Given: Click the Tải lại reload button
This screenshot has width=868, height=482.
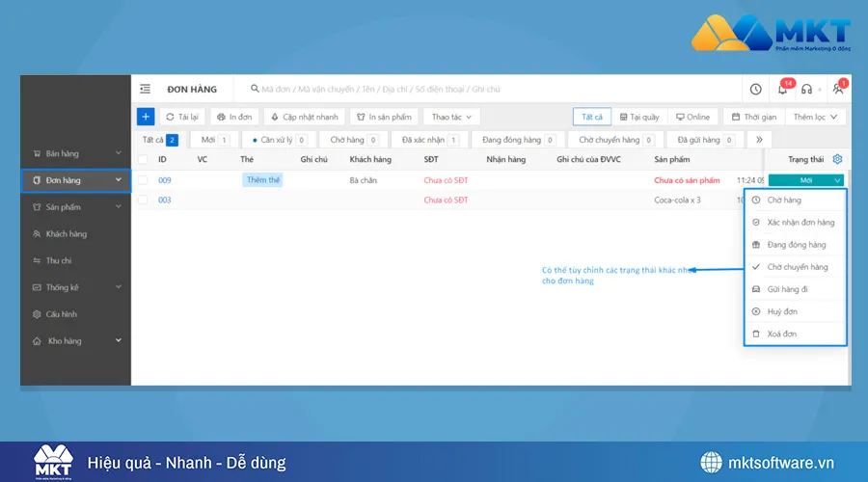Looking at the screenshot, I should click(182, 117).
